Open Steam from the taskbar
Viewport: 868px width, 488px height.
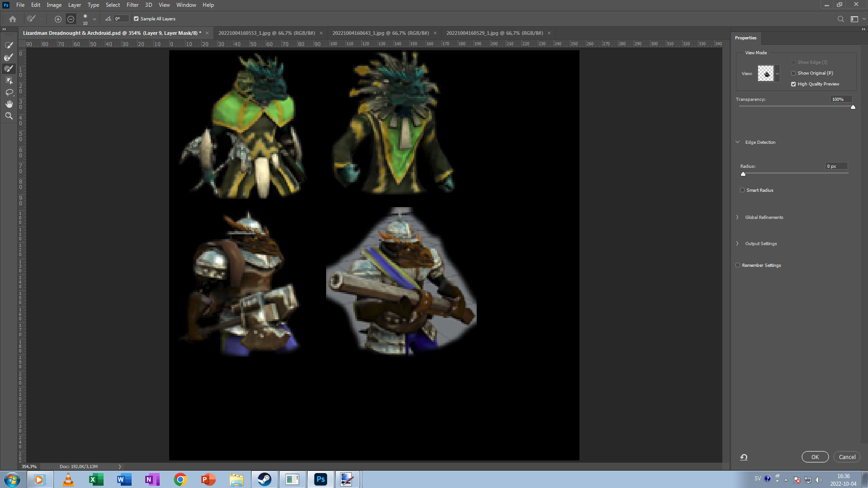264,479
